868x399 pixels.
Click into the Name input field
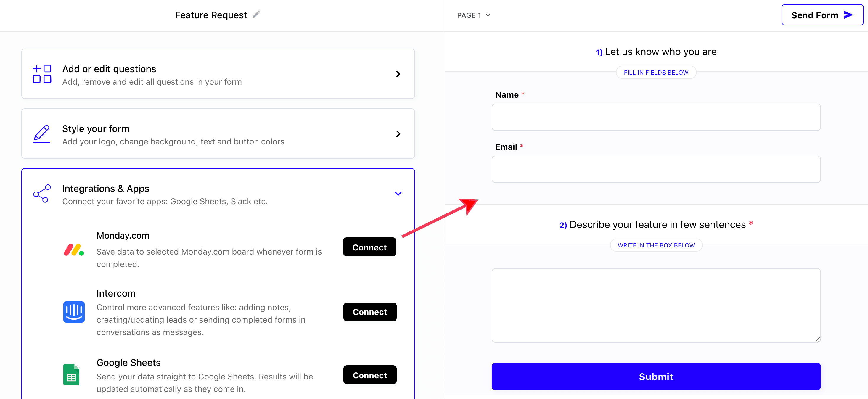pyautogui.click(x=656, y=117)
